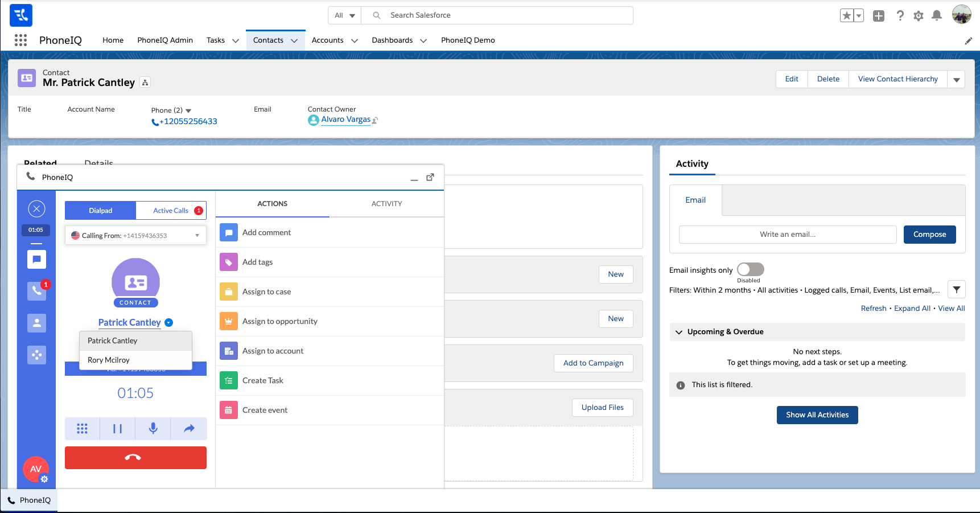The width and height of the screenshot is (980, 513).
Task: Switch to the Active Calls toggle
Action: (171, 211)
